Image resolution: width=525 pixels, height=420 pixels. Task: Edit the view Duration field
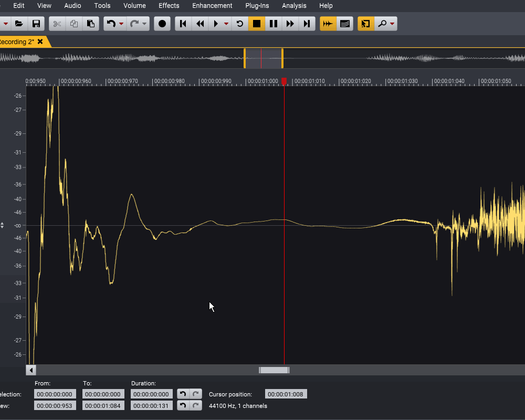151,406
